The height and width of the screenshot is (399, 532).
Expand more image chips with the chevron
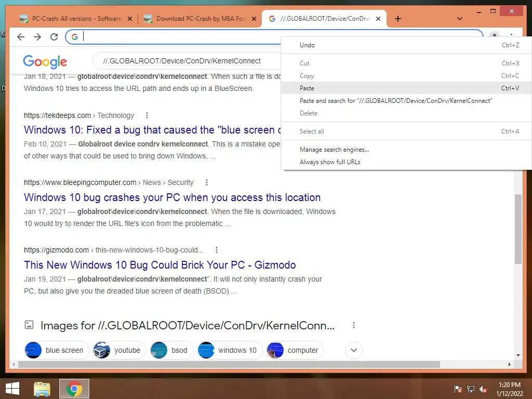coord(353,350)
